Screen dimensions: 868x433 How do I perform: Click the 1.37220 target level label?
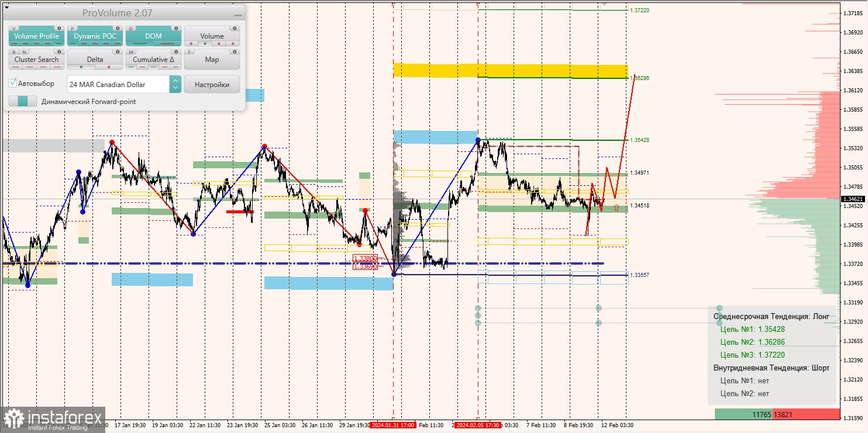pyautogui.click(x=639, y=11)
